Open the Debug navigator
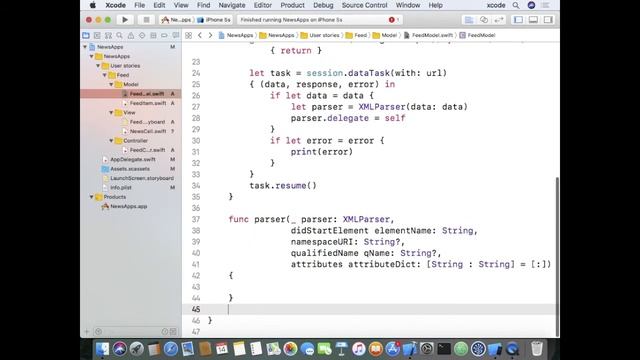Image resolution: width=640 pixels, height=360 pixels. point(153,36)
